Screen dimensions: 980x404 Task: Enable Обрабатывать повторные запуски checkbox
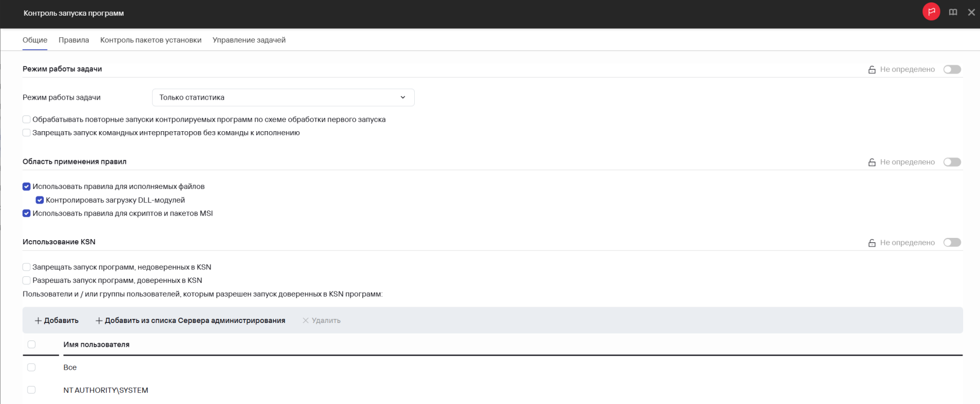(26, 120)
